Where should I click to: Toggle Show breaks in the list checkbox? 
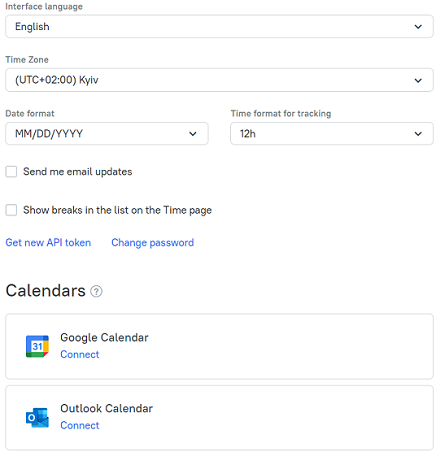click(11, 210)
